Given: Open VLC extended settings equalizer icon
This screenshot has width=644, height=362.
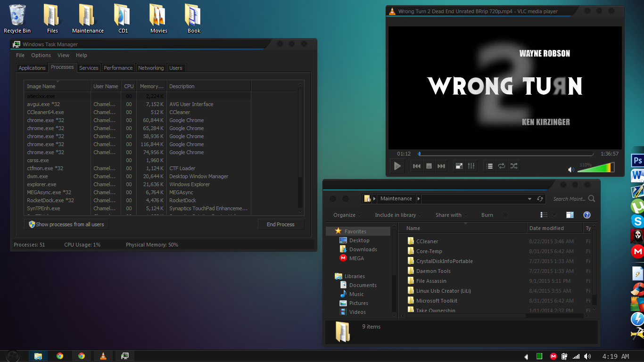Looking at the screenshot, I should (x=471, y=166).
